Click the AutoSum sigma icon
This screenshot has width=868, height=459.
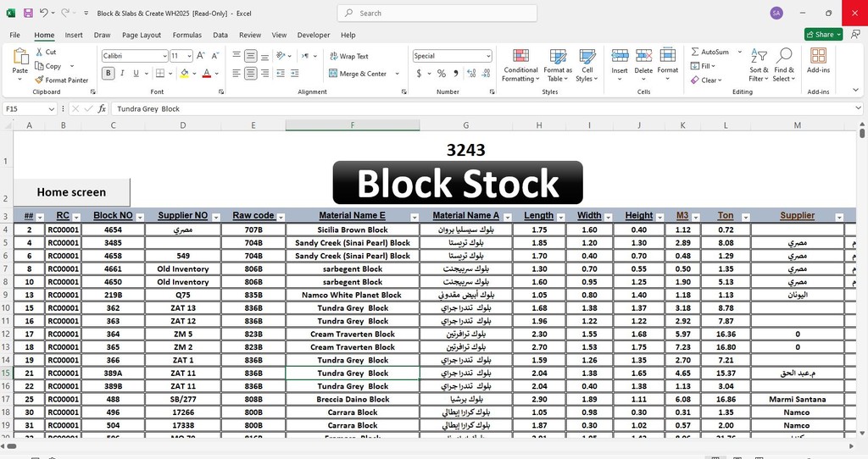[696, 53]
